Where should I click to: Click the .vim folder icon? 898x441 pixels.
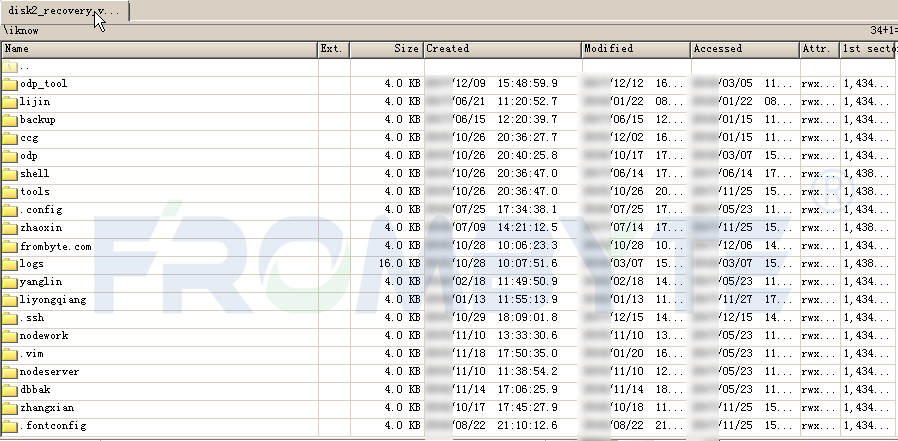click(x=10, y=355)
